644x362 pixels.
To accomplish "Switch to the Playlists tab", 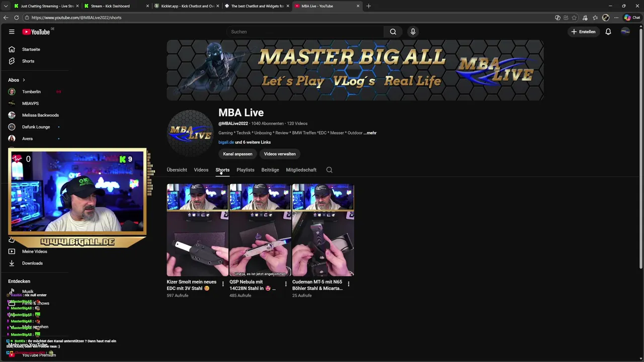I will click(x=246, y=170).
